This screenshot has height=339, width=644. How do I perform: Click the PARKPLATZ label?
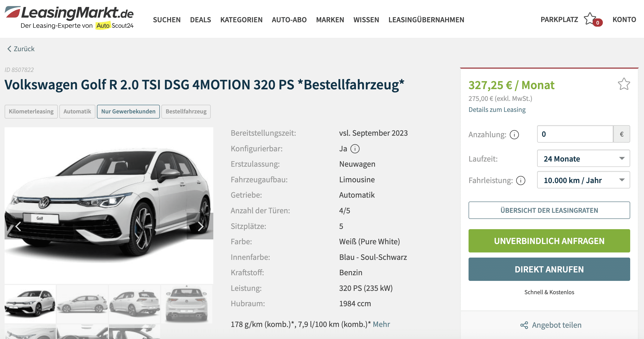point(559,19)
